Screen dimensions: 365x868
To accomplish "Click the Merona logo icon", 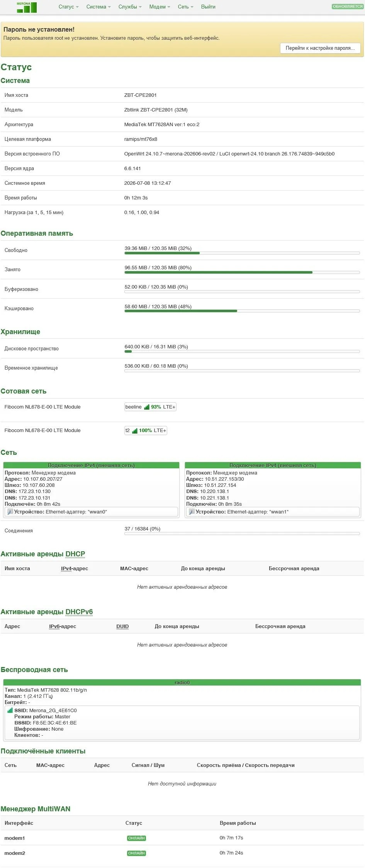I will pos(27,7).
